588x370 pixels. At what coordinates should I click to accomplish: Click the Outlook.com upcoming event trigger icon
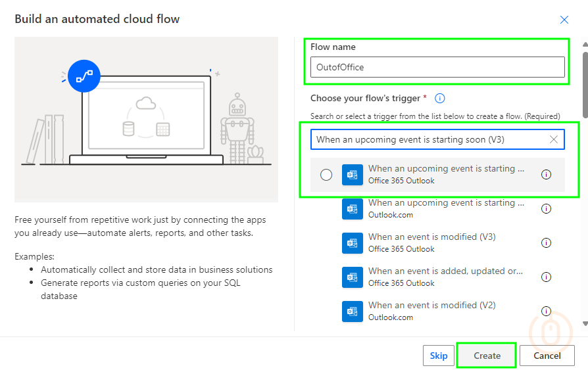coord(353,209)
